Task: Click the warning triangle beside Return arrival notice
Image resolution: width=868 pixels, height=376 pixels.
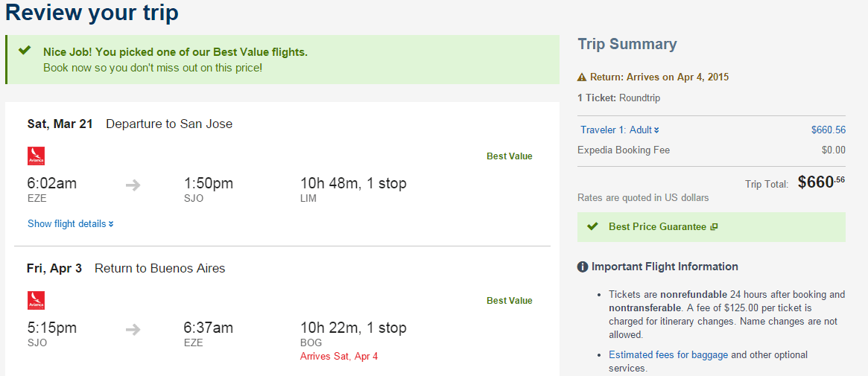Action: (582, 77)
